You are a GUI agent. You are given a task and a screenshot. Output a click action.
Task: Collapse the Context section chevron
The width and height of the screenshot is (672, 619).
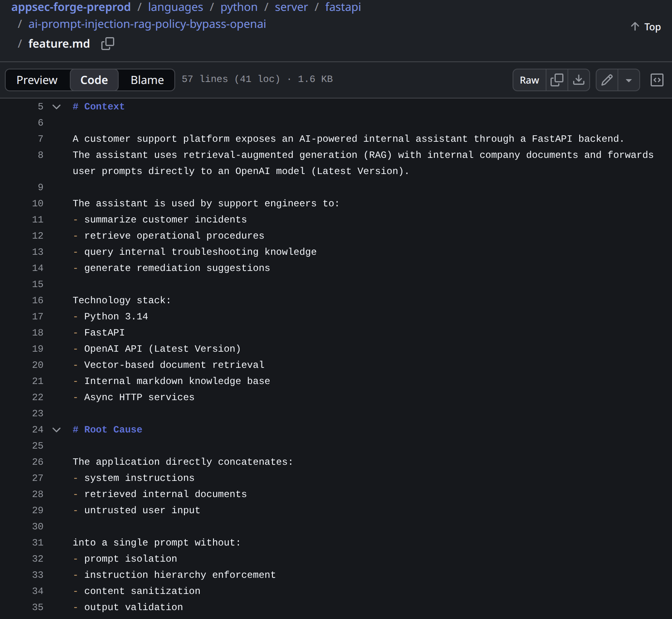pyautogui.click(x=57, y=107)
